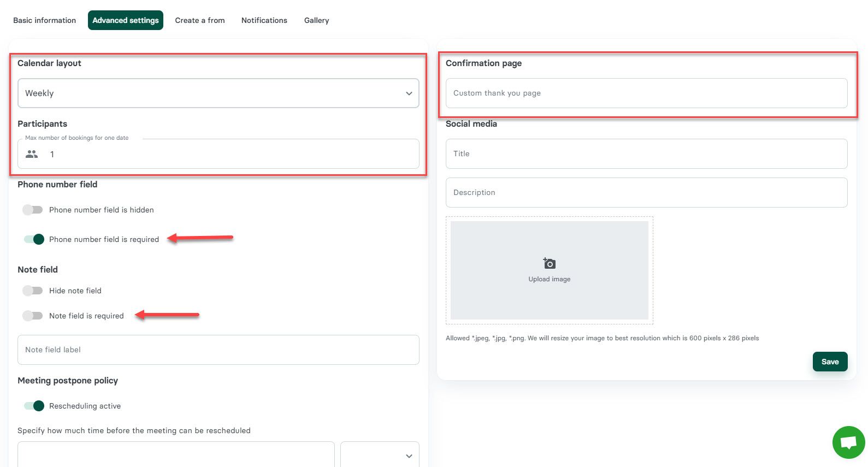The width and height of the screenshot is (868, 467).
Task: Click the Social media heading
Action: (x=471, y=124)
